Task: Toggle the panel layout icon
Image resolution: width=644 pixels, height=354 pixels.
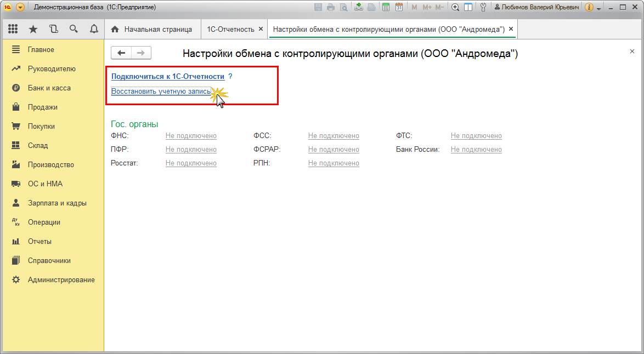Action: 468,7
